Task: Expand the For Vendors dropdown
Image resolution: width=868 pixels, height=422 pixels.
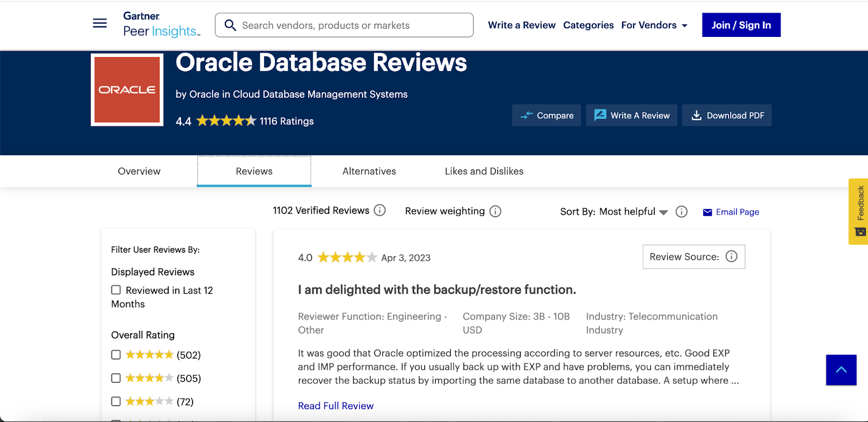Action: pos(654,26)
